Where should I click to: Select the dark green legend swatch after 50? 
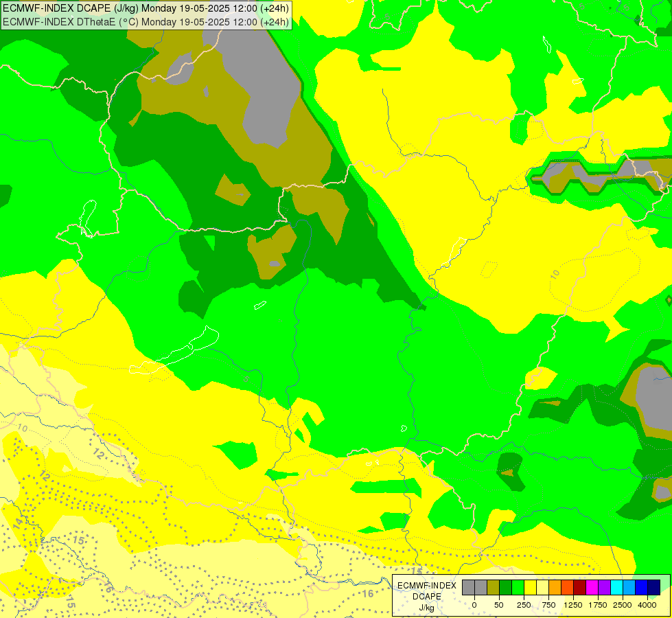click(x=505, y=588)
